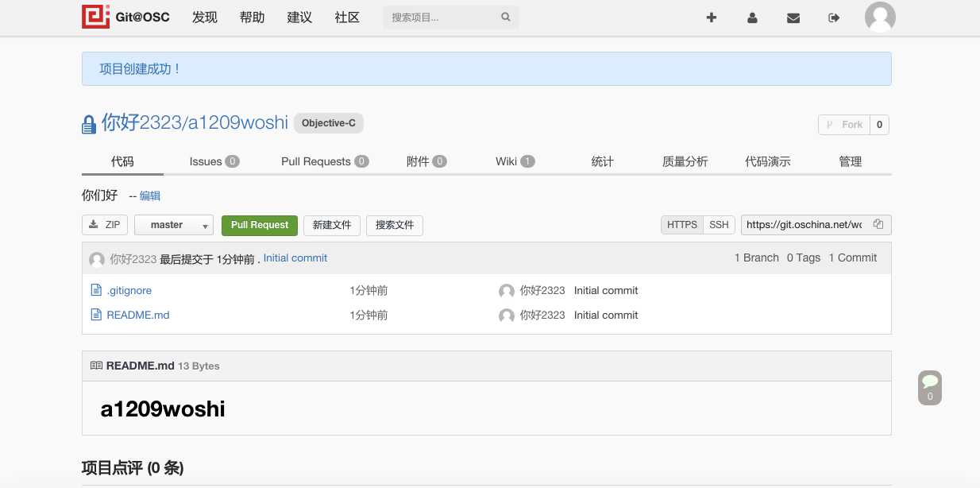Click the repository URL field
980x488 pixels.
coord(805,225)
